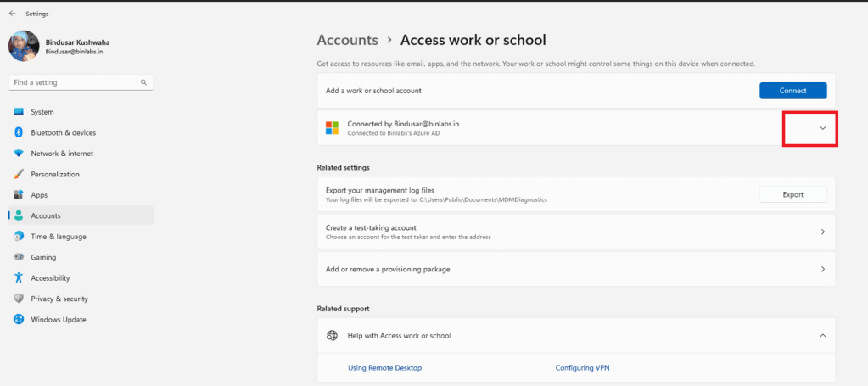Expand the connected Bindusar@binlabs.in account entry
Viewport: 868px width, 386px height.
(x=822, y=128)
